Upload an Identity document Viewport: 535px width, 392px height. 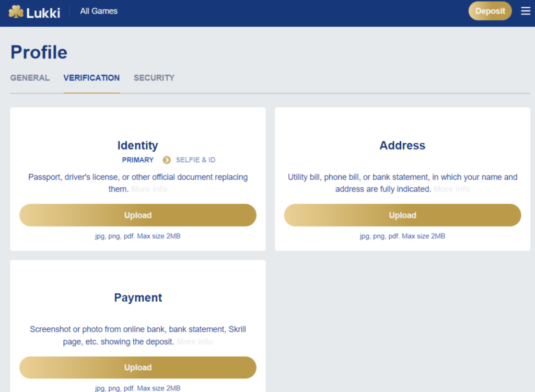click(138, 215)
